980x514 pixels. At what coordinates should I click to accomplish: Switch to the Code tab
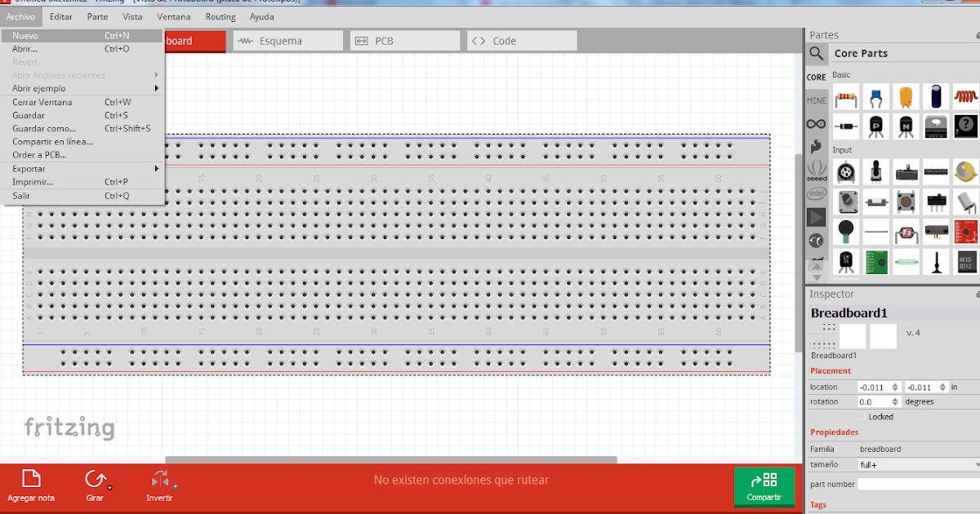(x=522, y=41)
